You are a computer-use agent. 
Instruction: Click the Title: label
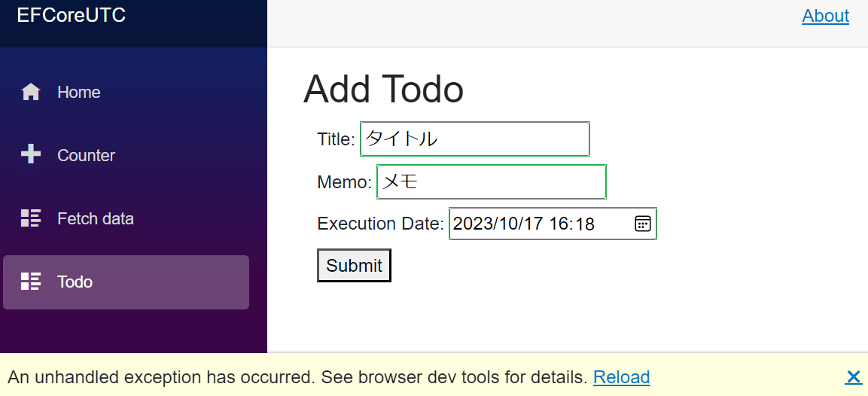point(336,139)
